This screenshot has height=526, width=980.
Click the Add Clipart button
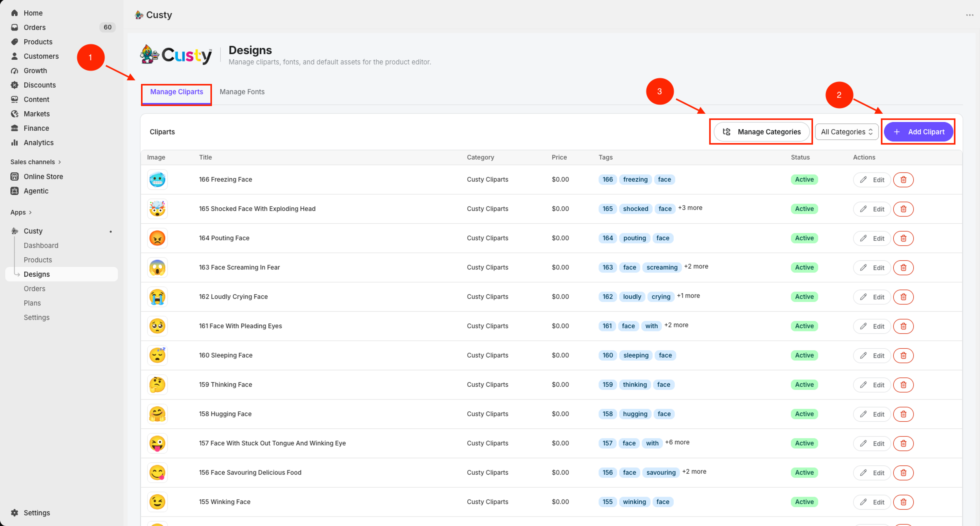point(918,132)
